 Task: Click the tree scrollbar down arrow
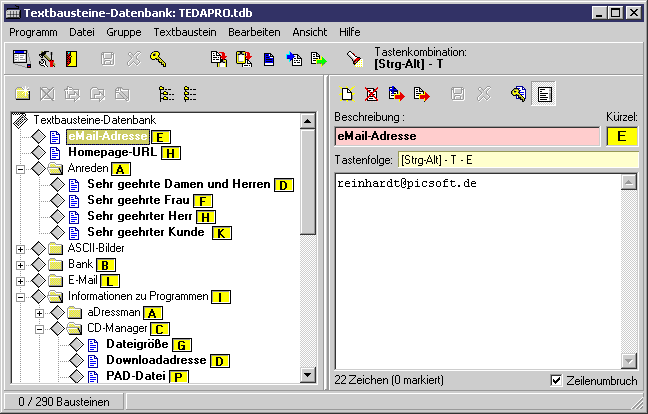[307, 375]
